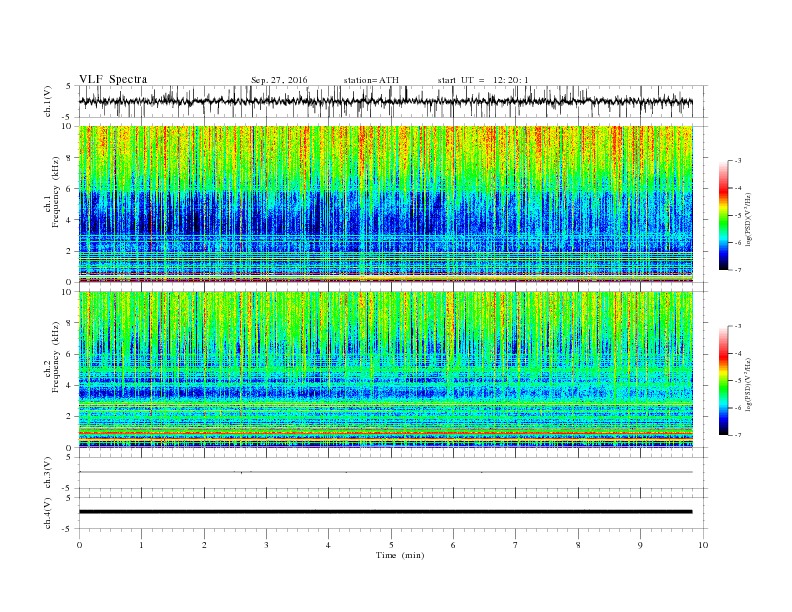
Task: Click the "5" tick label on Time axis
Action: pyautogui.click(x=391, y=545)
